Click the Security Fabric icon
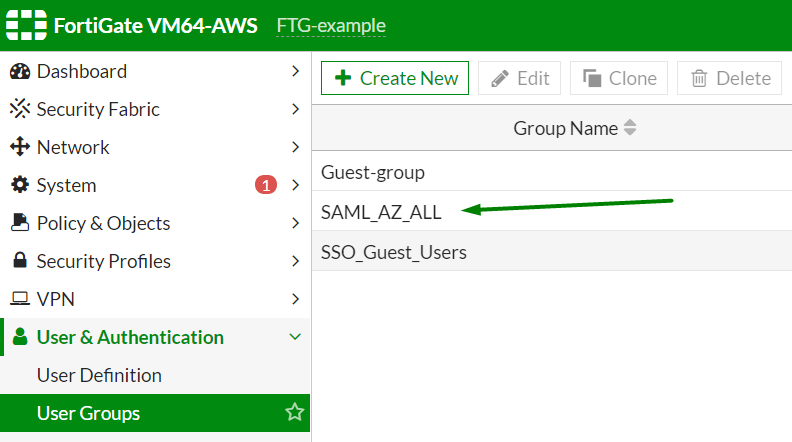This screenshot has width=792, height=442. (x=19, y=110)
